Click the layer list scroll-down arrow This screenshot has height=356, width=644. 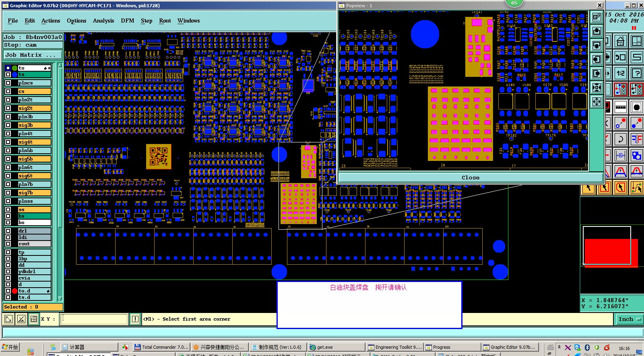pyautogui.click(x=60, y=298)
